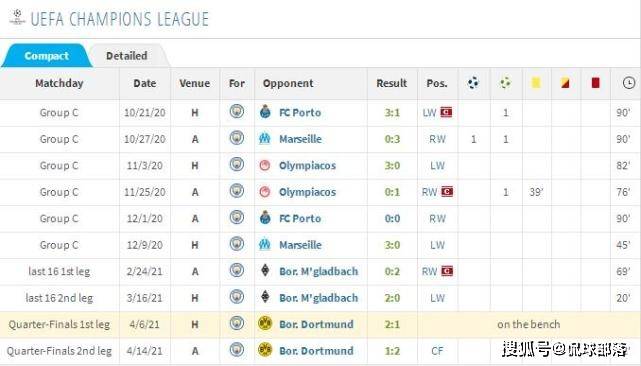Switch to the Detailed tab
This screenshot has height=366, width=641.
(x=127, y=56)
